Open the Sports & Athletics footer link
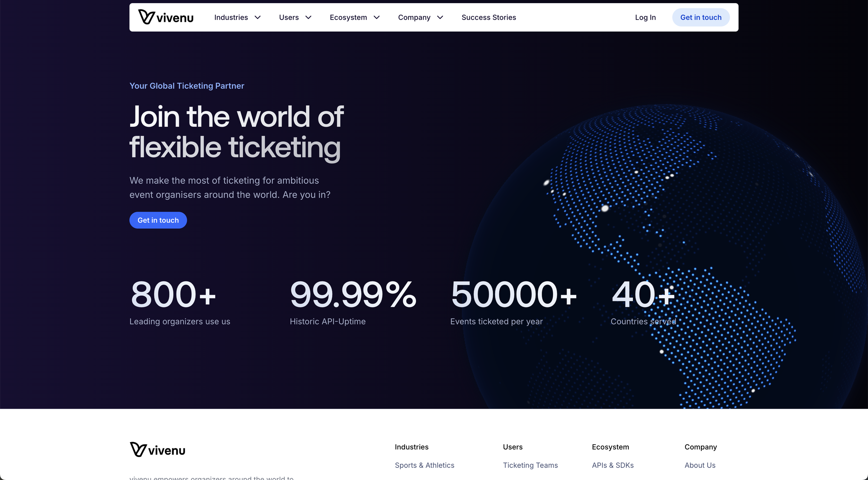This screenshot has width=868, height=480. (424, 465)
